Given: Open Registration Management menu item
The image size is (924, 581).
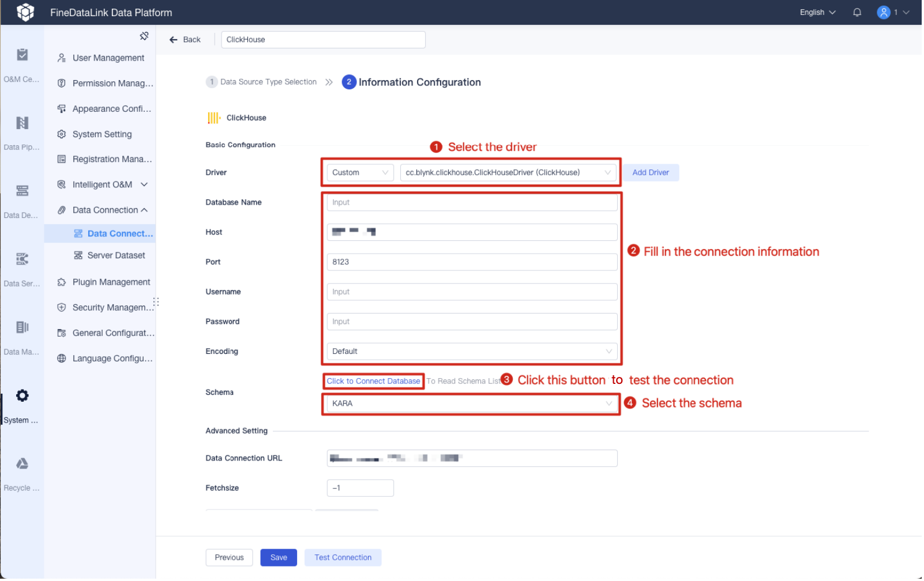Looking at the screenshot, I should point(105,160).
